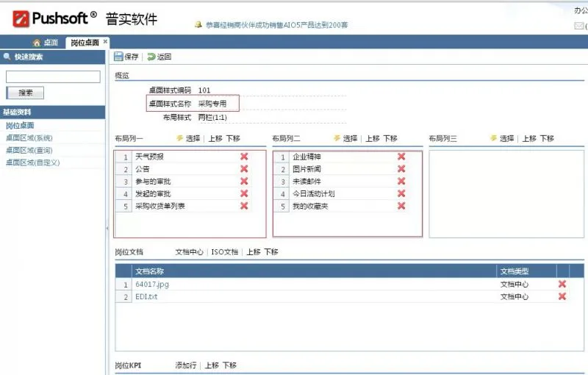
Task: Click the quick search input field
Action: pos(53,77)
